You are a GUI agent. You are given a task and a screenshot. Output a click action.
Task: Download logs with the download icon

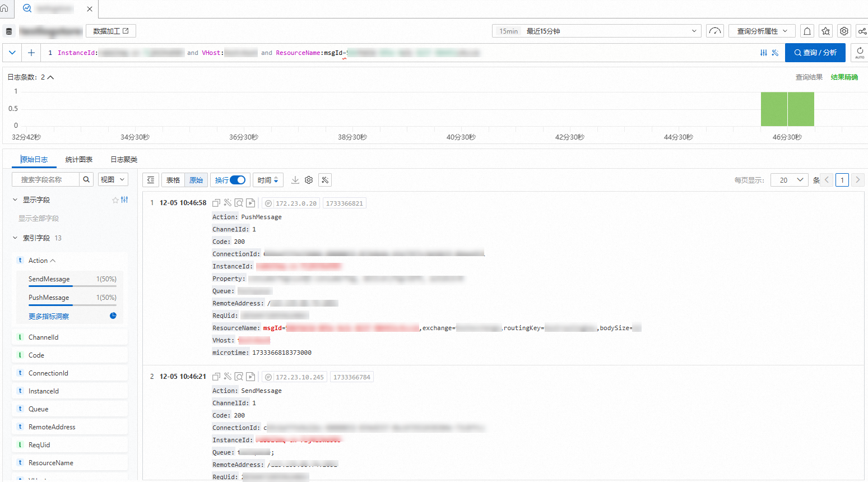(x=295, y=180)
